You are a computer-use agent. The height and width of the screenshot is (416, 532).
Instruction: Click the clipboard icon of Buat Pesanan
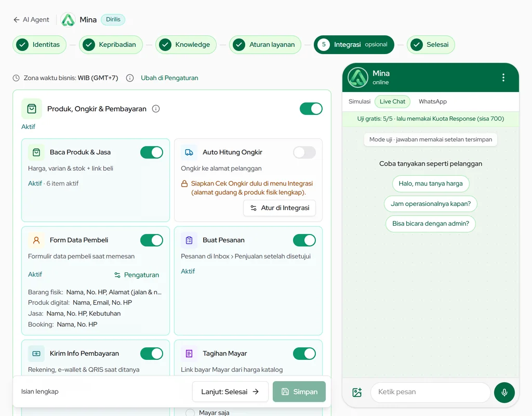click(x=189, y=240)
